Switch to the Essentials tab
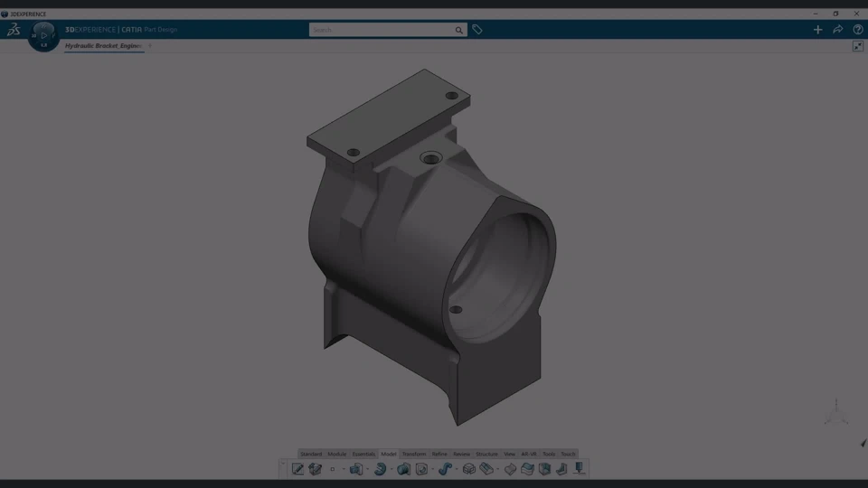 click(363, 454)
